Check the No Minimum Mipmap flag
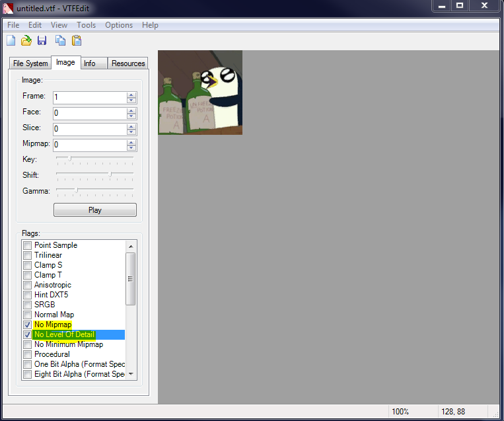 (28, 345)
